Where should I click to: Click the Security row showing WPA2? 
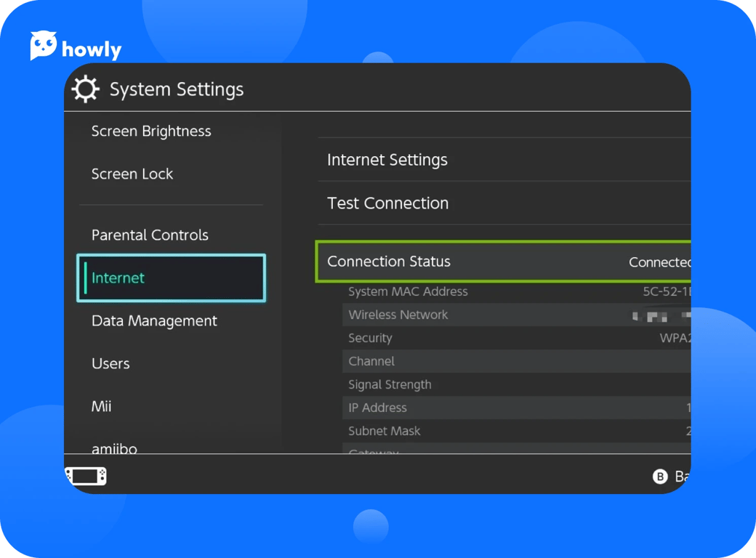click(x=515, y=339)
